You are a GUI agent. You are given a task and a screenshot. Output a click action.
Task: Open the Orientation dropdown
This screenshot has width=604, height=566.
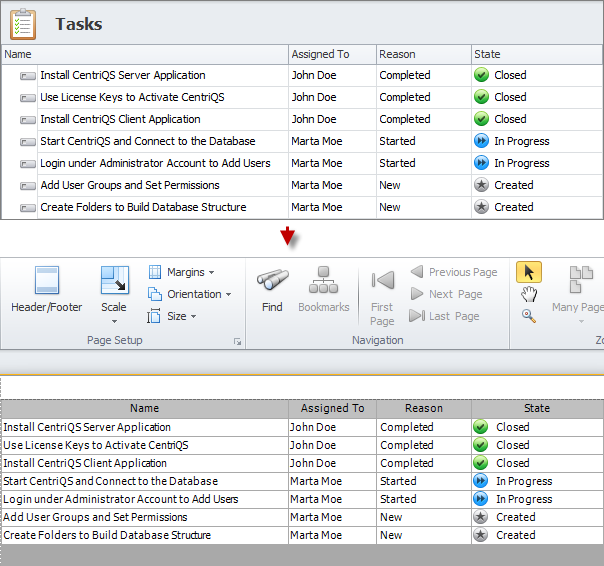[190, 294]
